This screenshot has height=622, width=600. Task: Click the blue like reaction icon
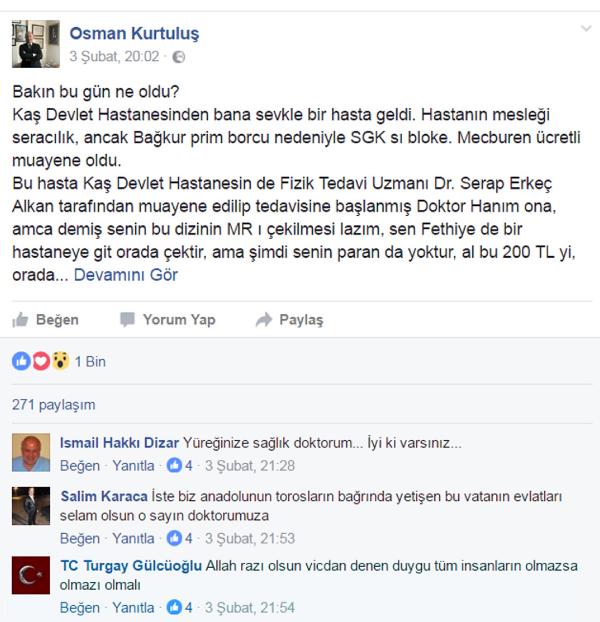click(x=21, y=361)
